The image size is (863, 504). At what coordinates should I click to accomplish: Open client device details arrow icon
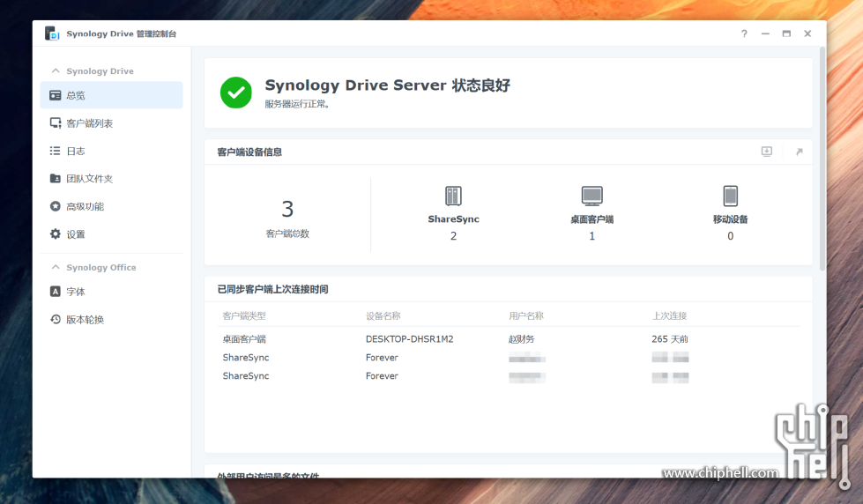point(800,152)
